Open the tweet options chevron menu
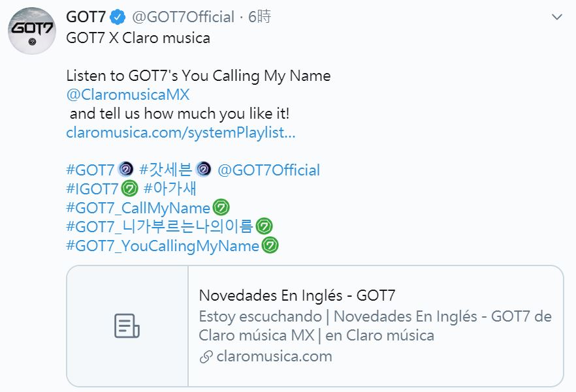576x392 pixels. coord(556,18)
